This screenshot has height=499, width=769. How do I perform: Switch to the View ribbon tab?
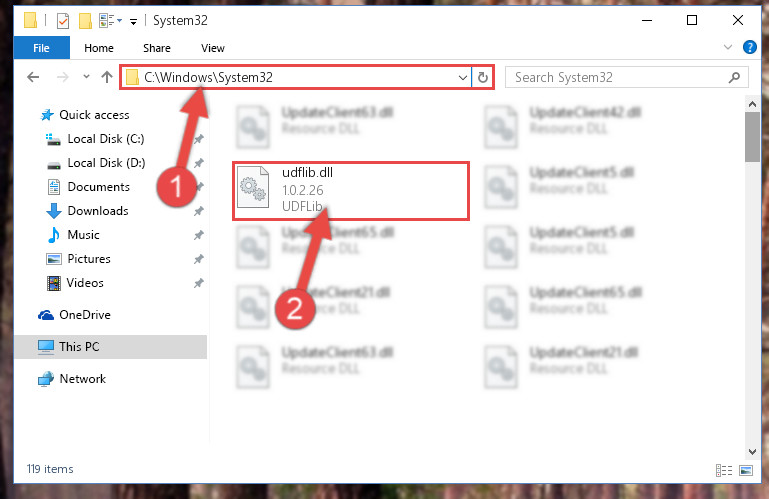213,48
